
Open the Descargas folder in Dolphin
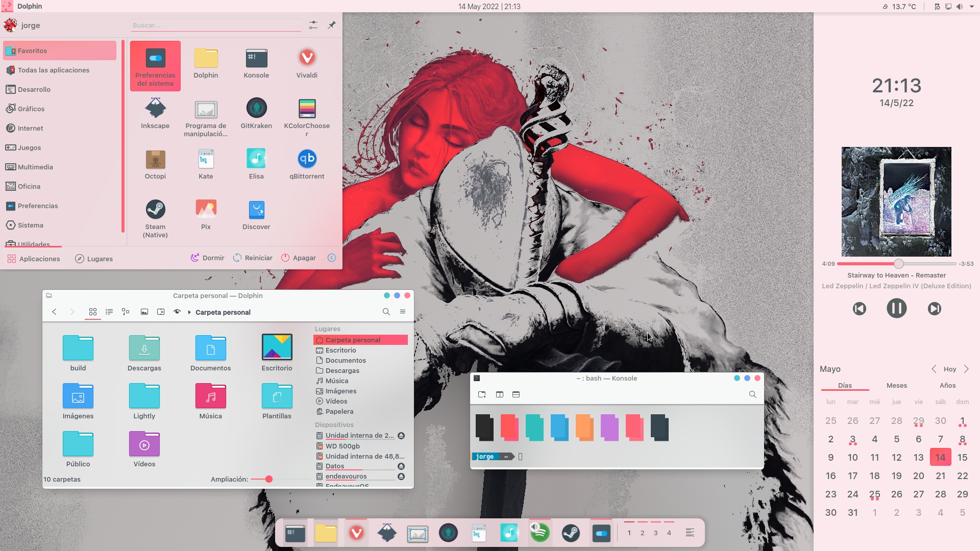pos(144,353)
